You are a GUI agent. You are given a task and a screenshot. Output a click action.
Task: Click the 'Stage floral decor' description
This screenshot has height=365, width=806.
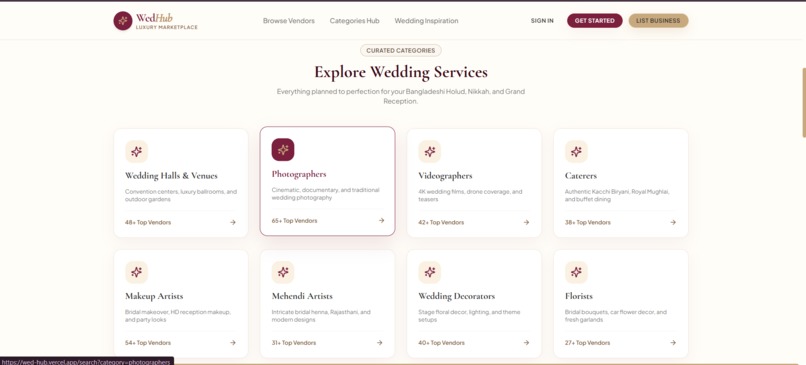point(469,316)
